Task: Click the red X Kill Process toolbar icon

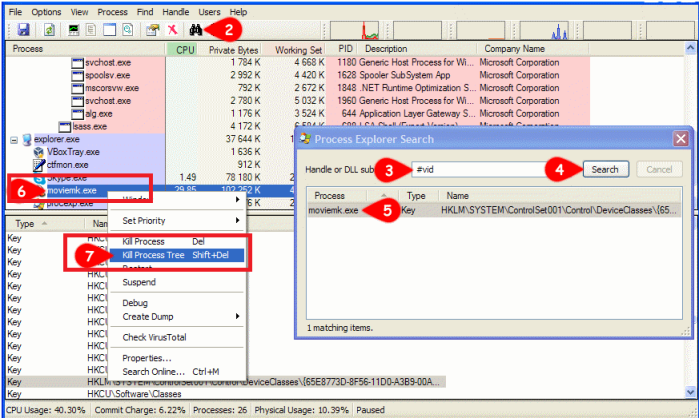Action: pos(172,30)
